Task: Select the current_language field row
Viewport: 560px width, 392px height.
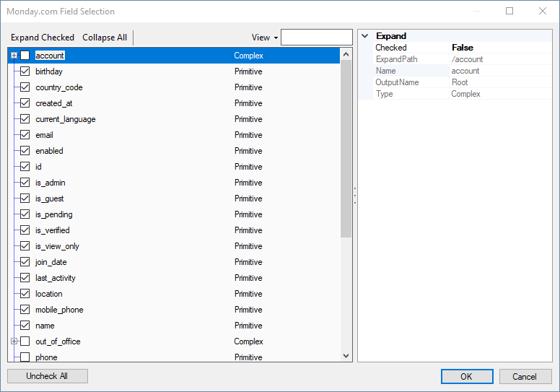Action: click(175, 119)
